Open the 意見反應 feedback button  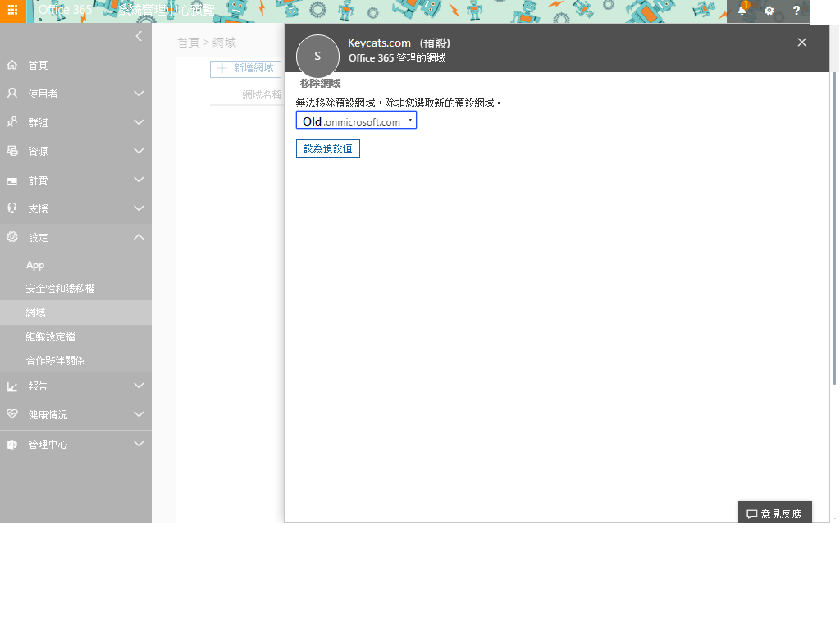pyautogui.click(x=774, y=513)
